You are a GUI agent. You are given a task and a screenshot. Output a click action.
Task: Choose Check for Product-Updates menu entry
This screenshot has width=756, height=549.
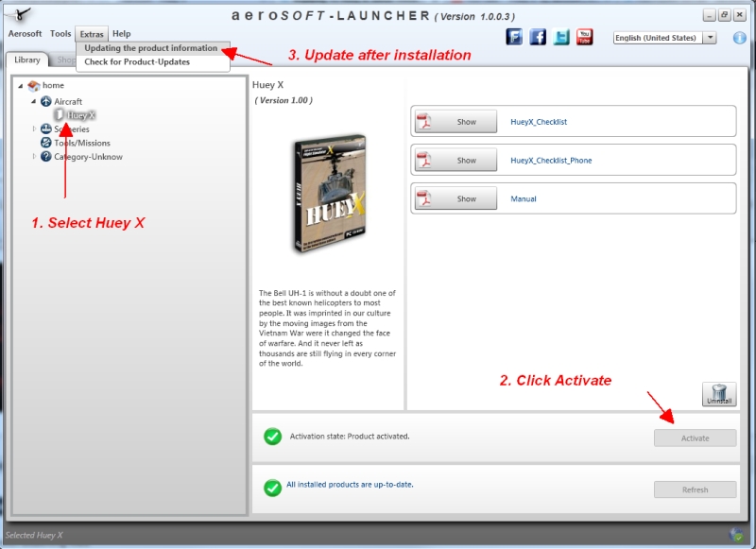pyautogui.click(x=137, y=62)
